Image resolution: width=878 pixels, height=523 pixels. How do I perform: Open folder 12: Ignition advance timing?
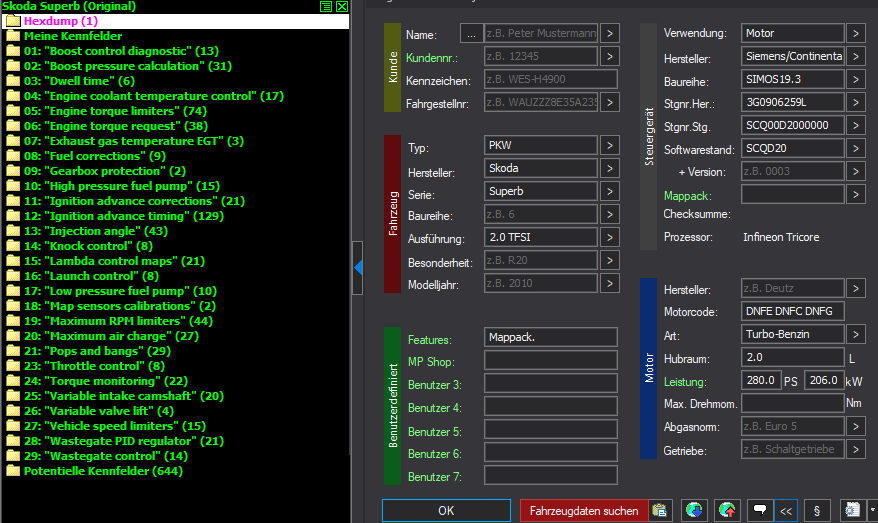[x=124, y=216]
